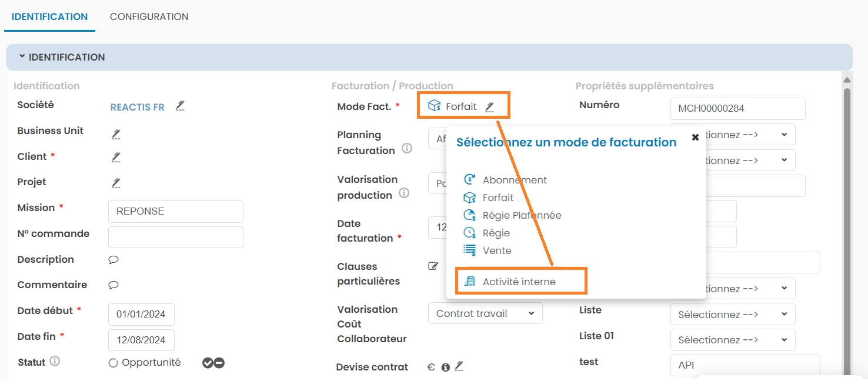Open the REACTIS FR company link
868x381 pixels.
[x=137, y=108]
